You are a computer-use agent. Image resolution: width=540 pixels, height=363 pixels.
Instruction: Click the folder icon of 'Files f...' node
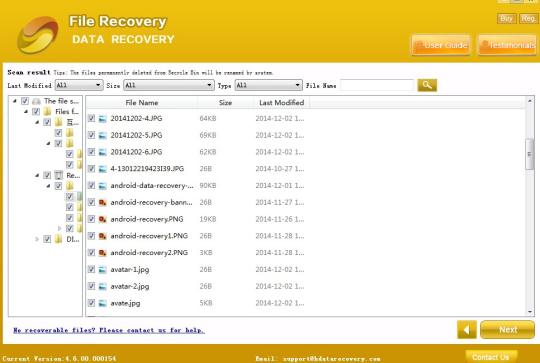point(48,112)
